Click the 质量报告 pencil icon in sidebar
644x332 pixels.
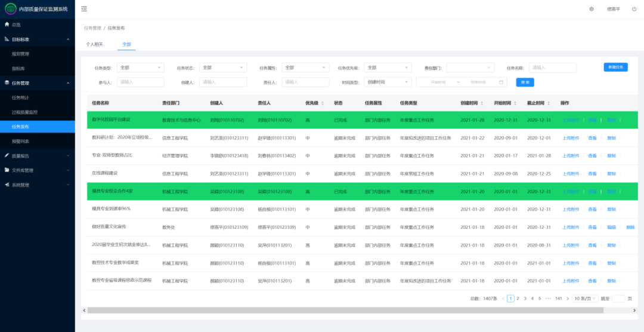tap(7, 156)
